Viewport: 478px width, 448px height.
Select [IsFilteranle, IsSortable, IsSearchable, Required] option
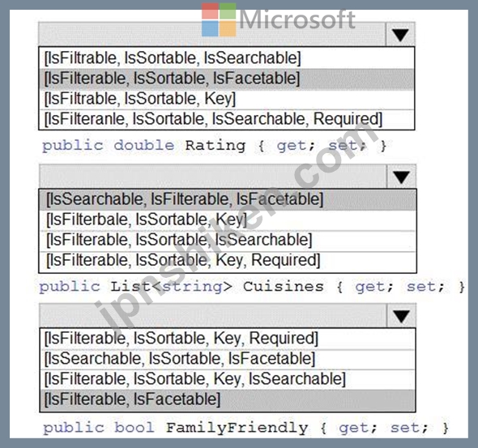[x=227, y=119]
